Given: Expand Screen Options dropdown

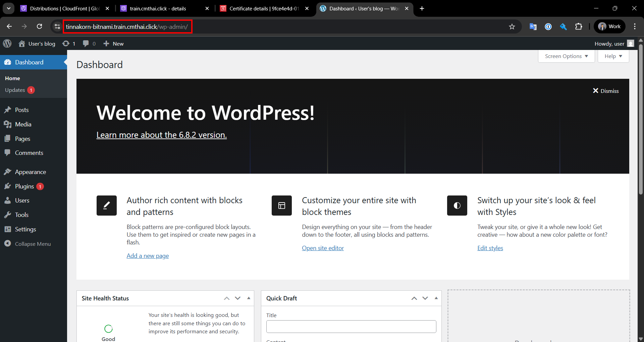Looking at the screenshot, I should point(566,56).
